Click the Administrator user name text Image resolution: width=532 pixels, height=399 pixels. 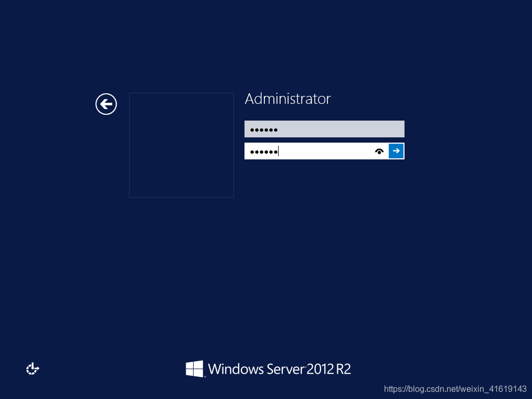(288, 99)
